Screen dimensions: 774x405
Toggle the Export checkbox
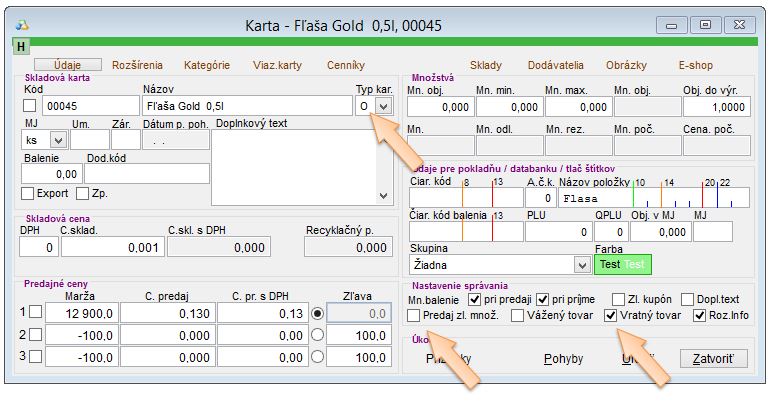click(28, 193)
